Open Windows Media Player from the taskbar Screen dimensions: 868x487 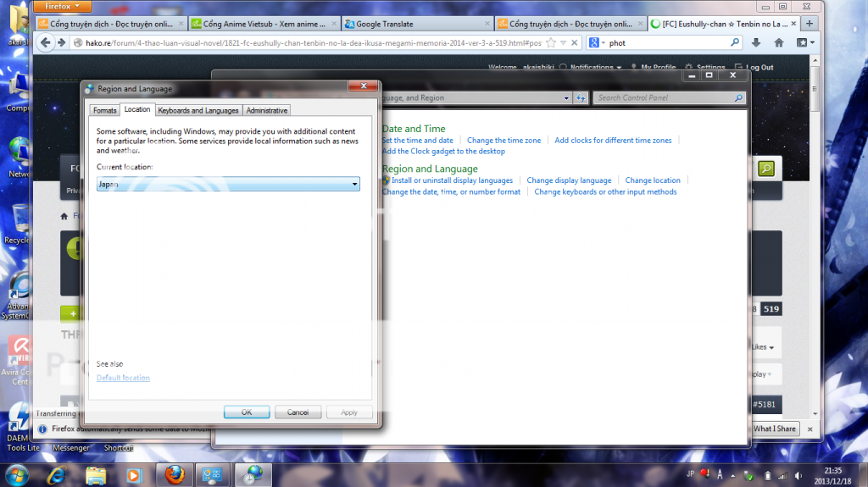[x=134, y=473]
